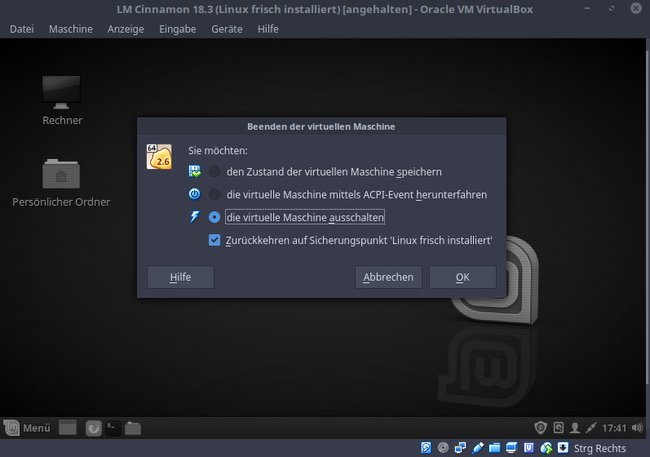This screenshot has width=650, height=457.
Task: Click the ACPI power icon
Action: tap(194, 194)
